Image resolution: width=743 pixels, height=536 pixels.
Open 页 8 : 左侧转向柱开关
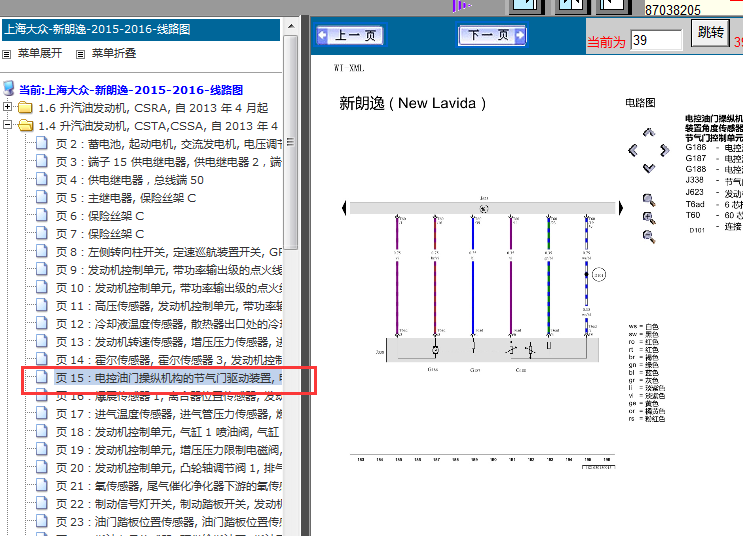point(169,252)
